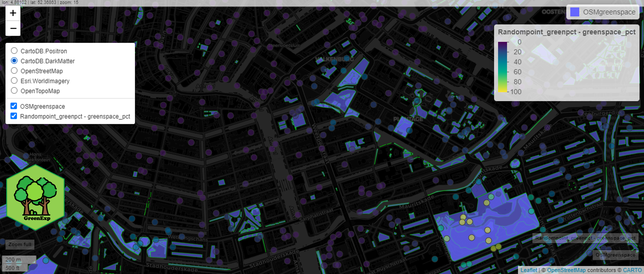Select the OpenTopoMap radio option

tap(14, 91)
